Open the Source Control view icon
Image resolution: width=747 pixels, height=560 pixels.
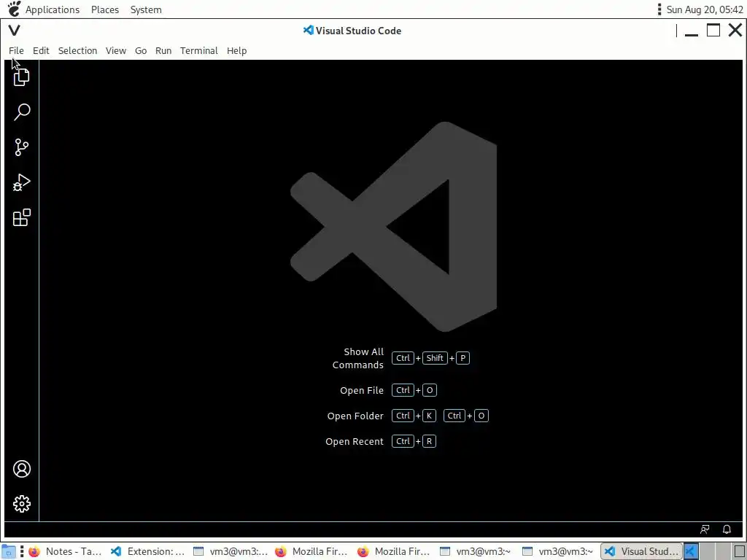click(21, 147)
